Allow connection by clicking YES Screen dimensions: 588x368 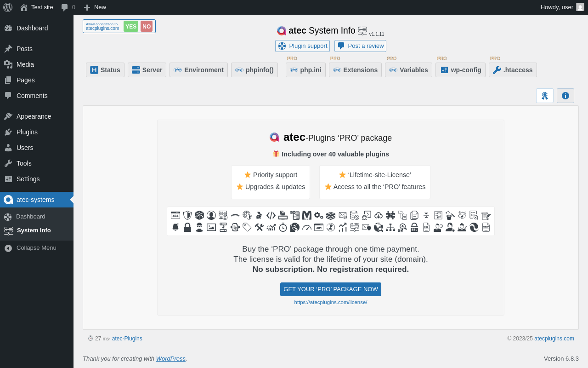click(131, 26)
